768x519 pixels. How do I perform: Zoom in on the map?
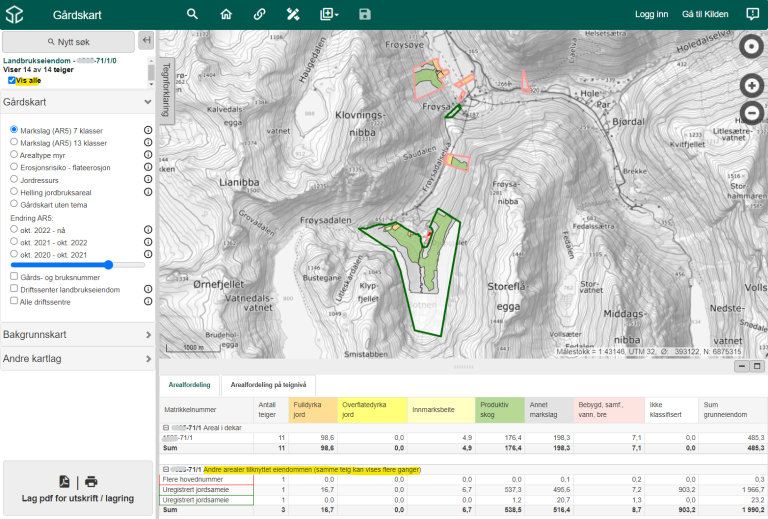coord(751,86)
